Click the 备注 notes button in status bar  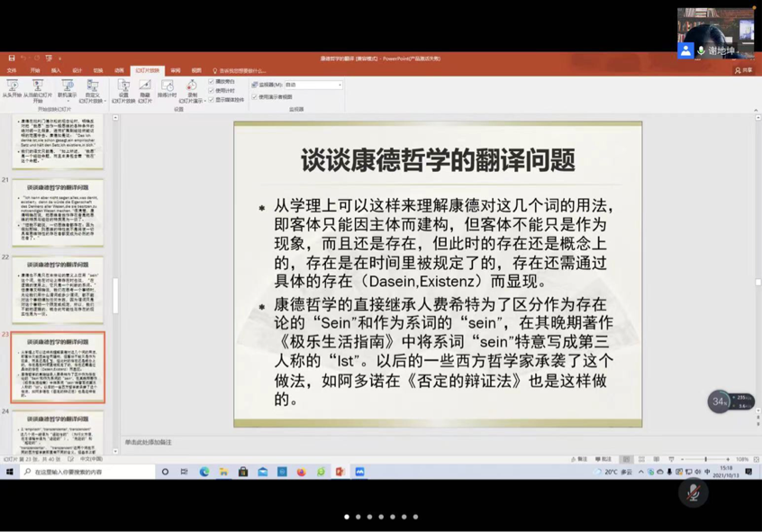pos(579,459)
